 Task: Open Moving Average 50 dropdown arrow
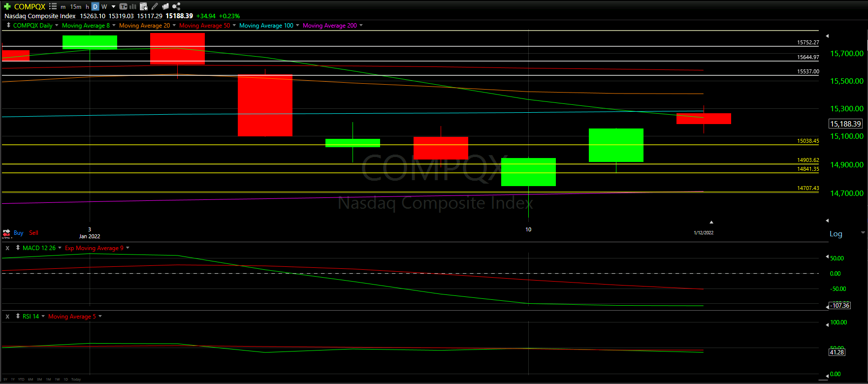coord(234,25)
